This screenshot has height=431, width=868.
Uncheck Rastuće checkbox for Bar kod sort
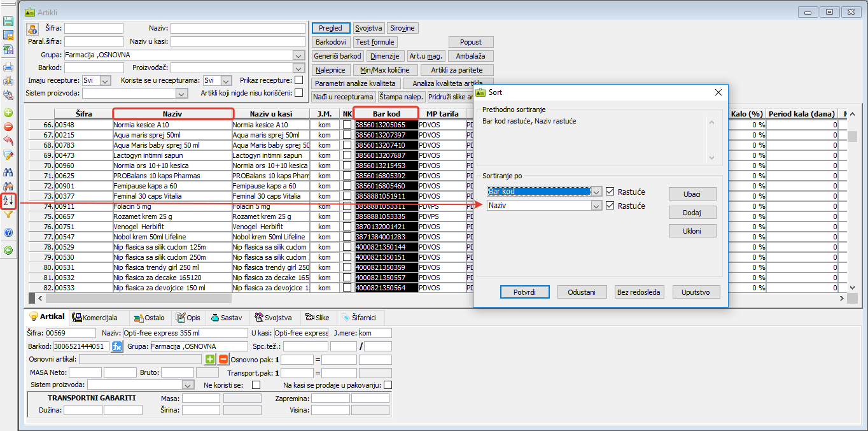(x=610, y=192)
